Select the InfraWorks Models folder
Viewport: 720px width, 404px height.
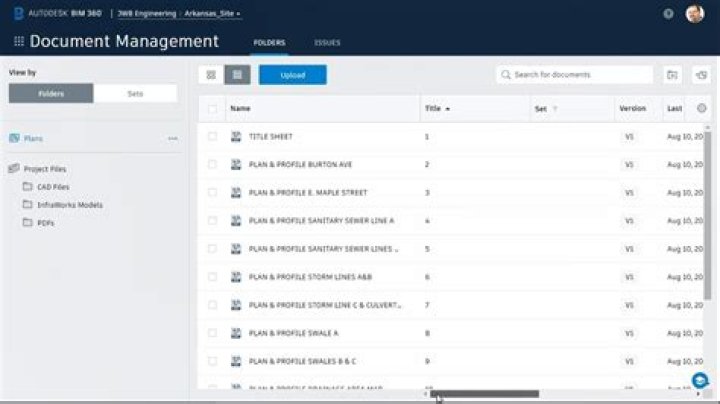click(x=70, y=205)
